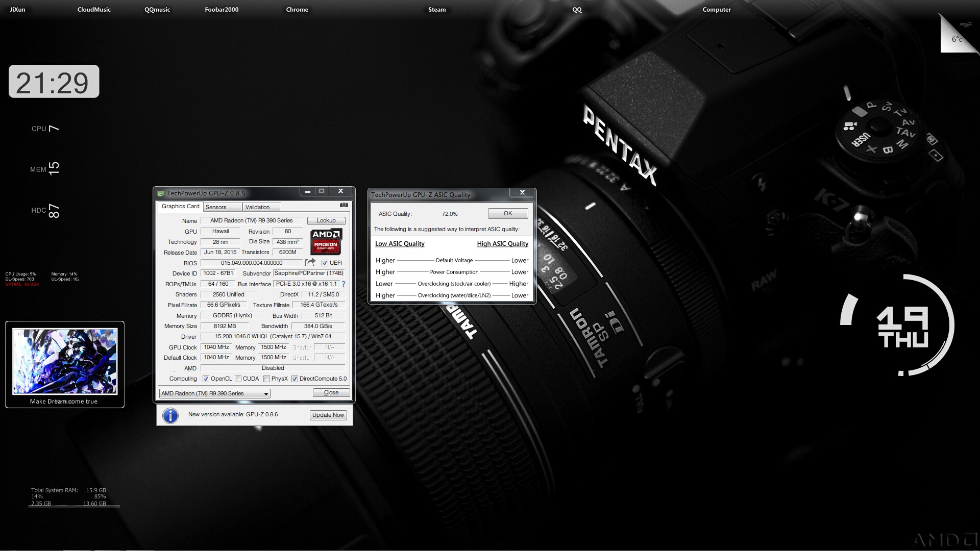The image size is (980, 551).
Task: Open Steam launcher shortcut
Action: pyautogui.click(x=437, y=10)
